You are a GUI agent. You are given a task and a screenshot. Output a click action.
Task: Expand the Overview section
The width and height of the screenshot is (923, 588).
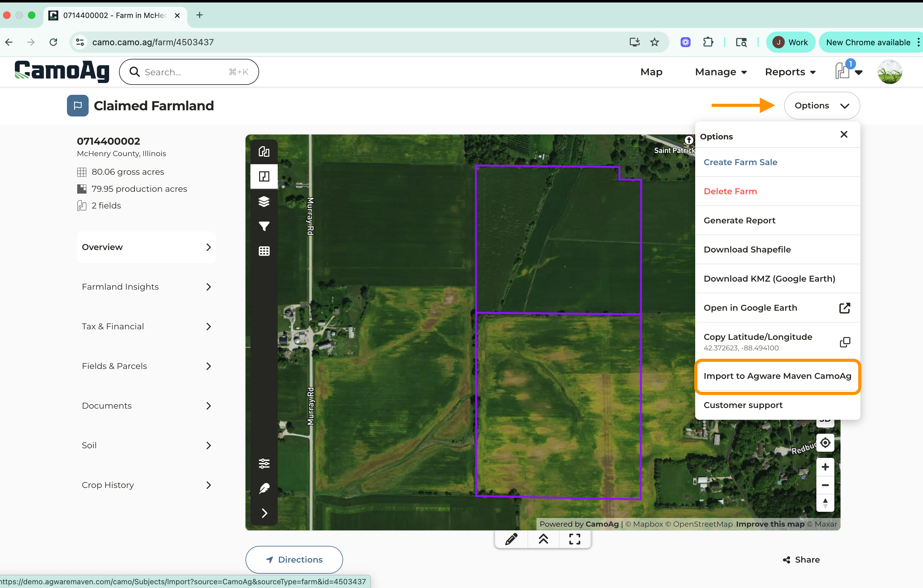[146, 247]
